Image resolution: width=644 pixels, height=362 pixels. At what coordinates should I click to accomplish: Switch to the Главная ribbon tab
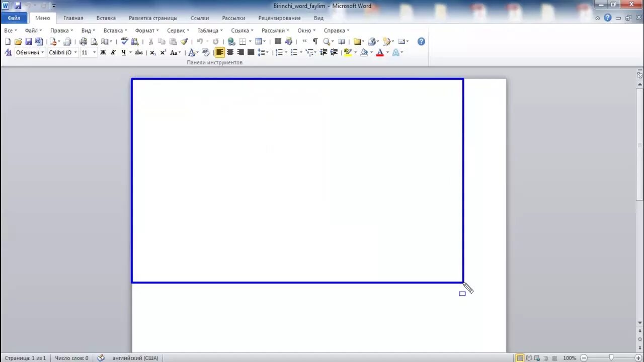point(73,18)
